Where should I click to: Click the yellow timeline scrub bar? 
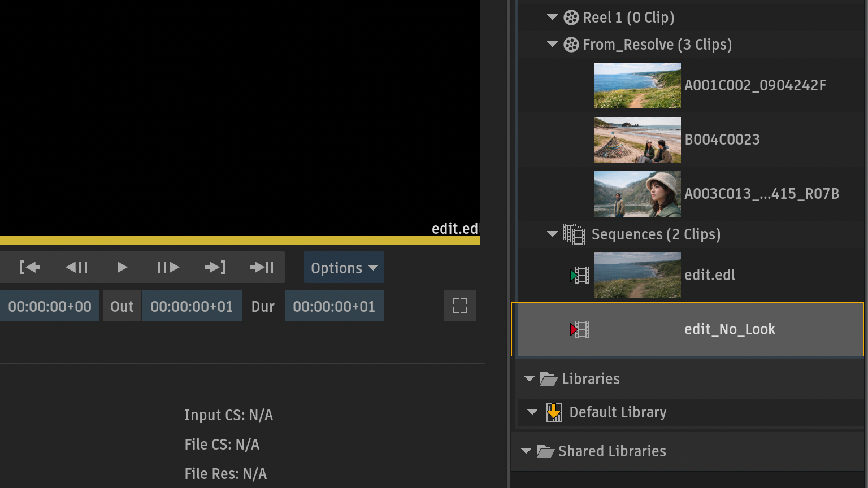tap(240, 240)
